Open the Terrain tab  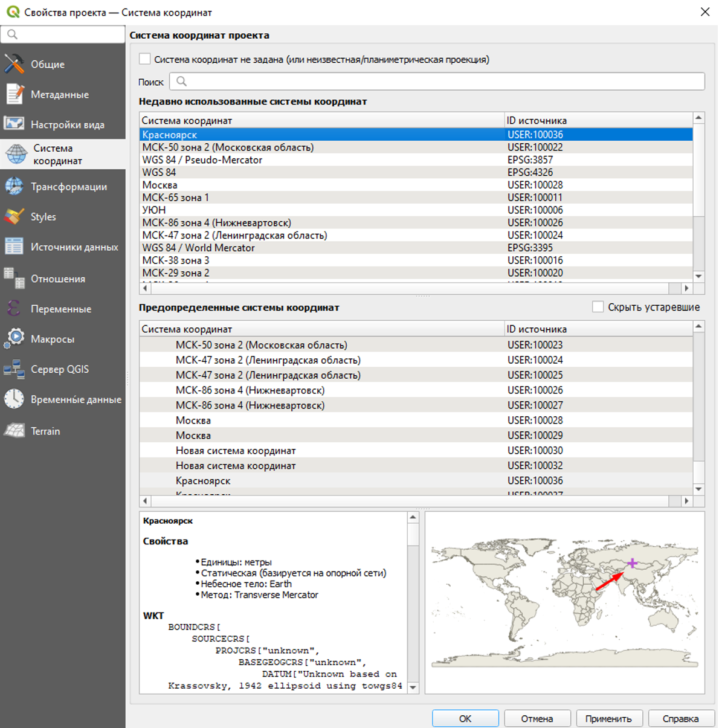(x=45, y=431)
